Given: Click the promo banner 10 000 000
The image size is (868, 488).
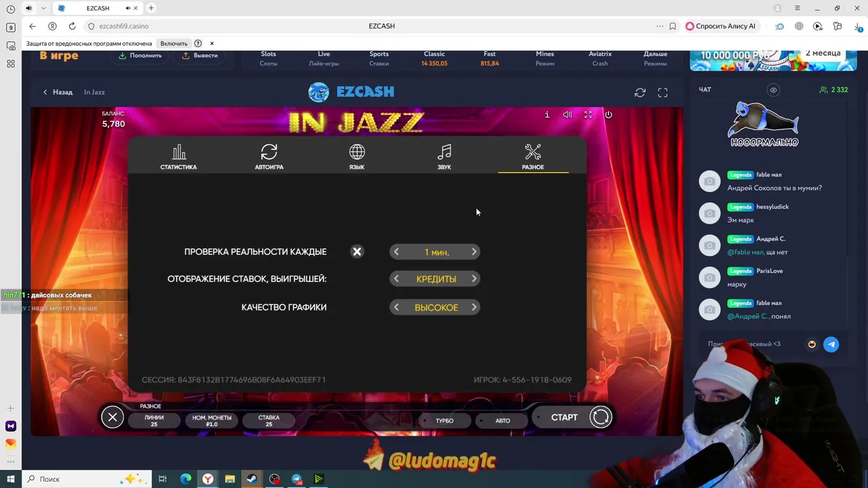Looking at the screenshot, I should tap(773, 60).
